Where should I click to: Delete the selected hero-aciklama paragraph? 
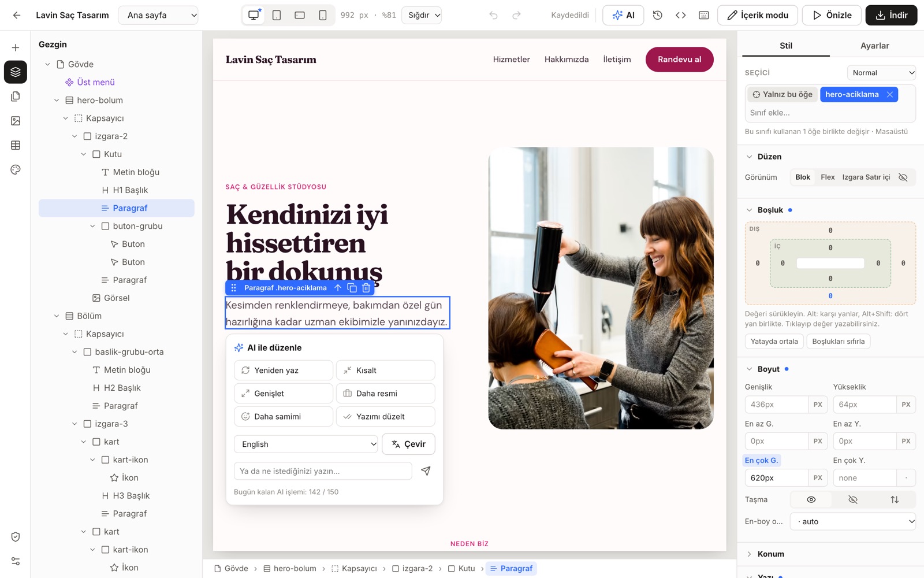tap(366, 287)
